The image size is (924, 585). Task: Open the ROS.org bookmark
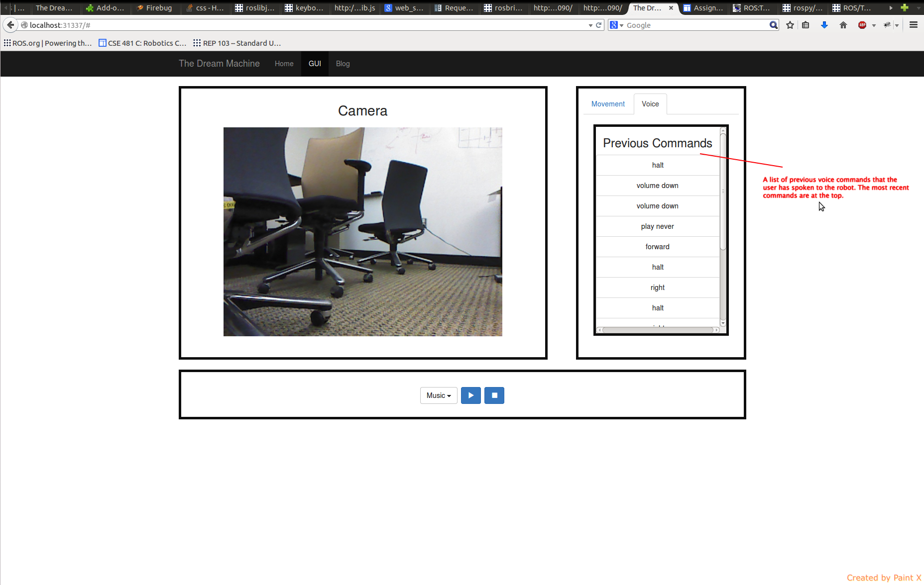[48, 43]
